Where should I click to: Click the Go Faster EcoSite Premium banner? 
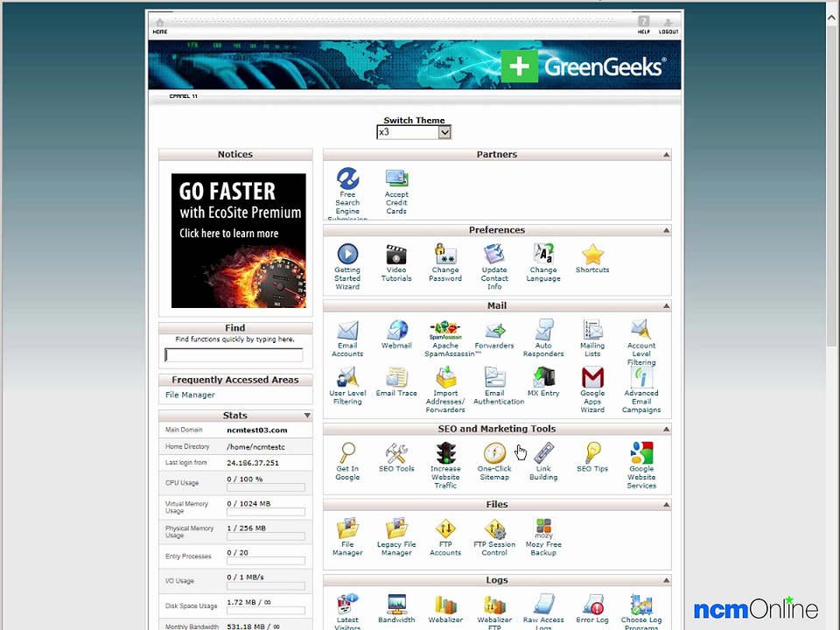pos(238,241)
